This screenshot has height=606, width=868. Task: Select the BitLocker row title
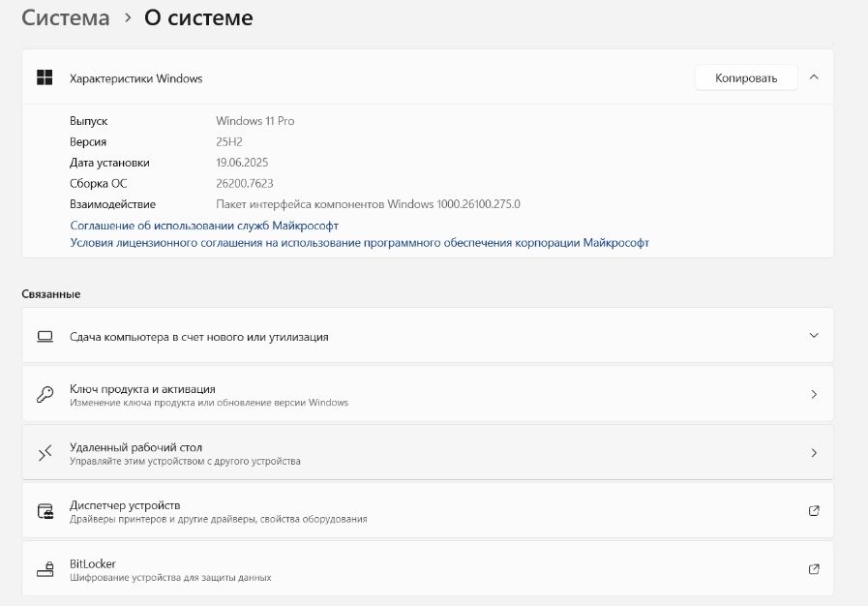93,563
